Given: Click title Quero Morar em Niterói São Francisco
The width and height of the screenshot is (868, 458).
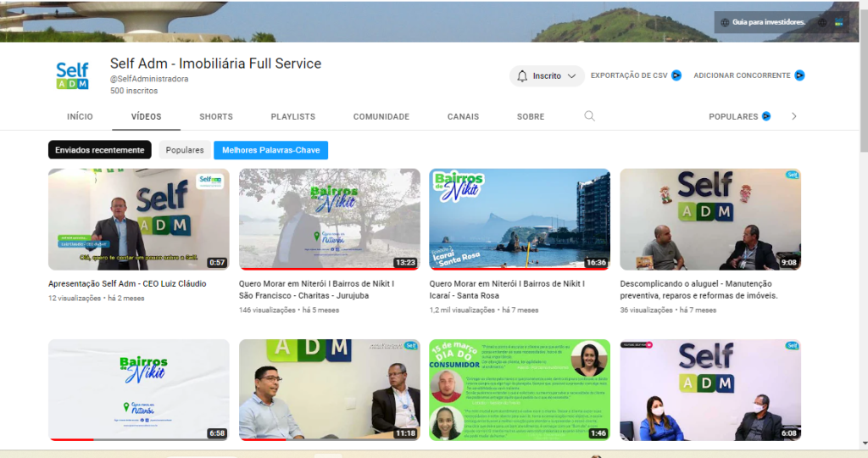Looking at the screenshot, I should pyautogui.click(x=316, y=289).
